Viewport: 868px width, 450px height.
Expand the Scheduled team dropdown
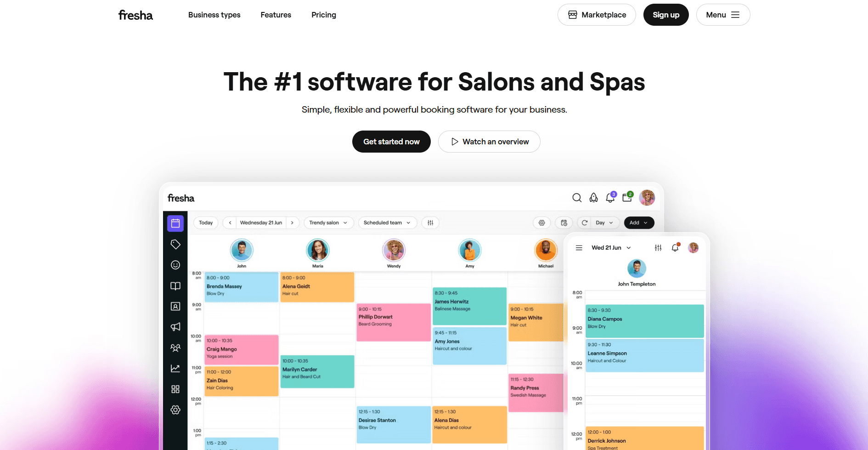[388, 223]
